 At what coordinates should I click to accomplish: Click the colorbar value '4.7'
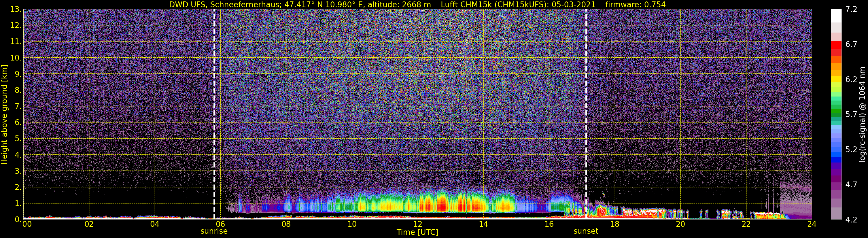point(851,184)
